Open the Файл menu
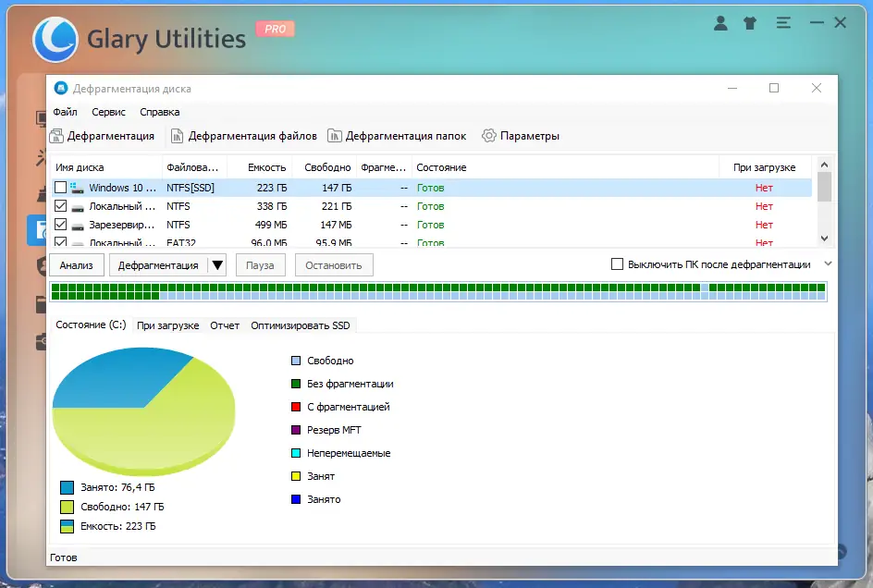Image resolution: width=873 pixels, height=588 pixels. 65,112
